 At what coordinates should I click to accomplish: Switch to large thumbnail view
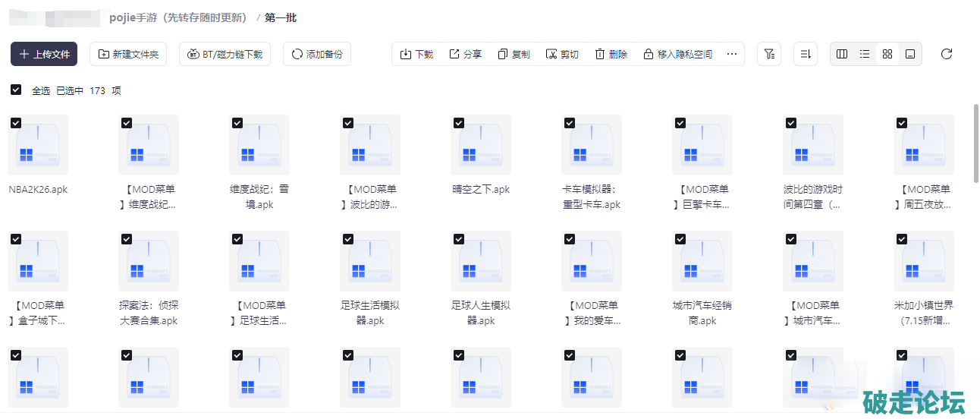(x=910, y=54)
